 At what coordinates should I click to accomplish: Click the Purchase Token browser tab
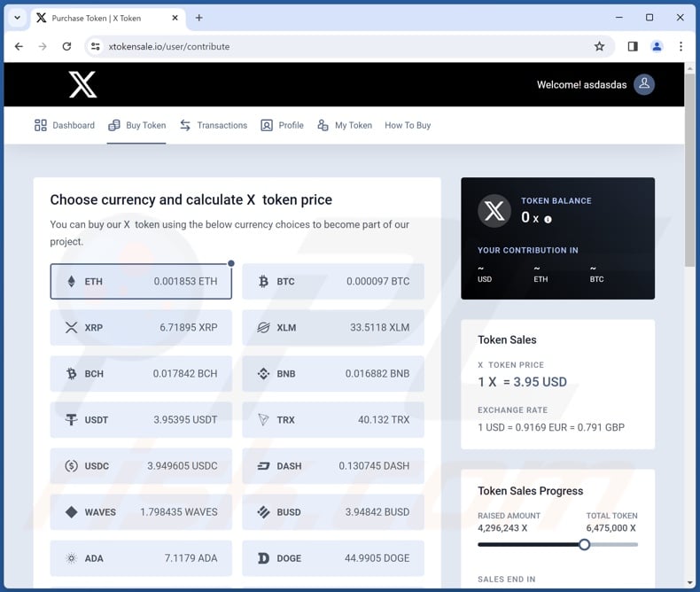coord(108,18)
